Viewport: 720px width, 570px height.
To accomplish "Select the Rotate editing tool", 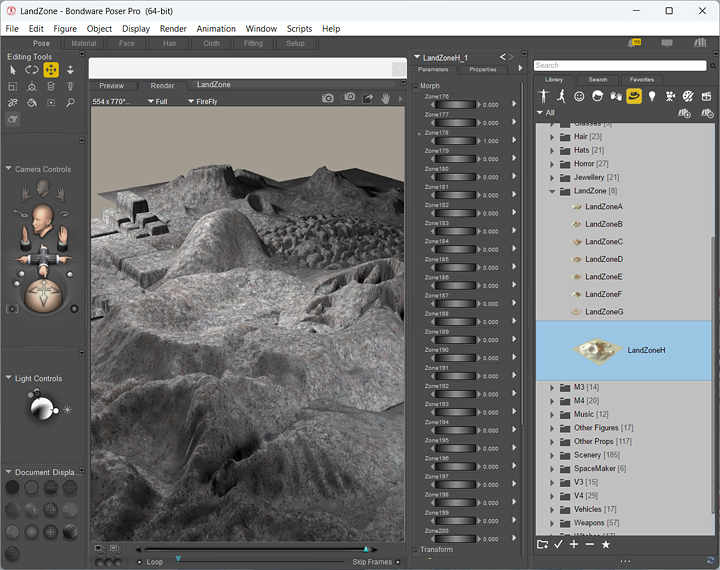I will (x=32, y=70).
